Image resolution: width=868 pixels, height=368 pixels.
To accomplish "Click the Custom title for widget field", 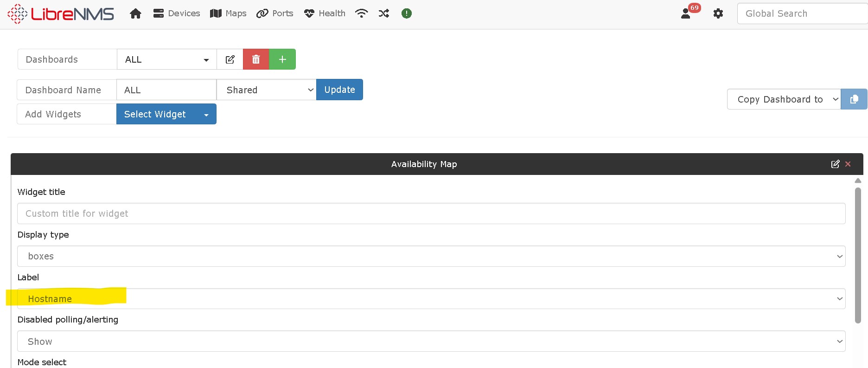I will click(x=431, y=213).
